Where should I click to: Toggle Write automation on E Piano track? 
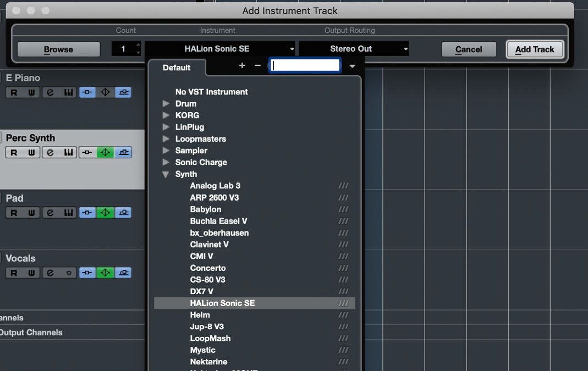(x=31, y=92)
